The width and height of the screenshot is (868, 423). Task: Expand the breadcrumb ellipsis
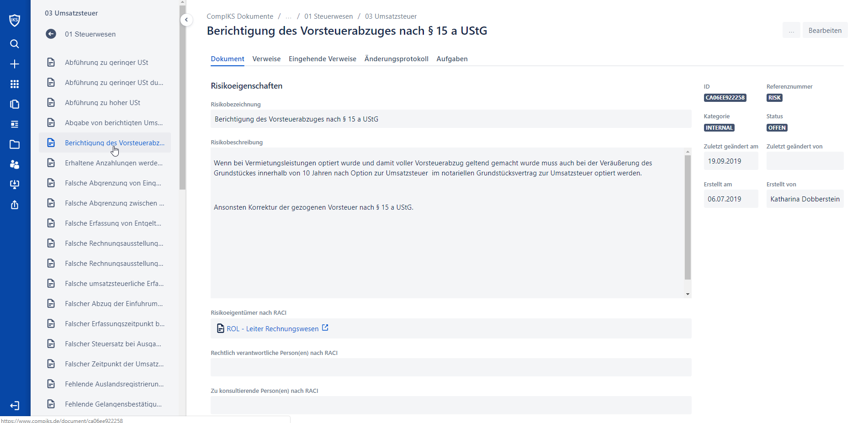tap(288, 16)
